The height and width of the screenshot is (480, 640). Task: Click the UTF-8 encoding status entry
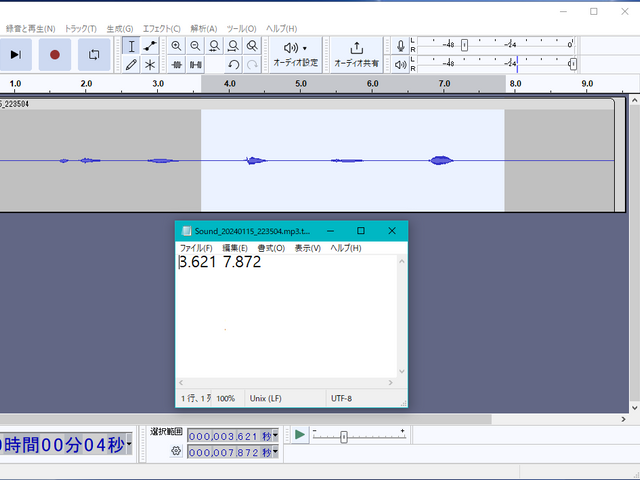click(x=342, y=398)
